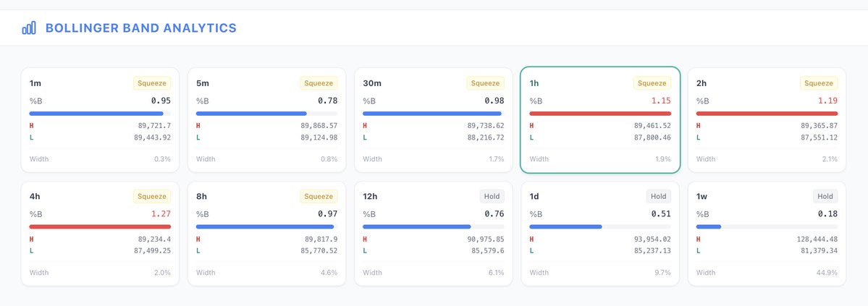Select the 2h timeframe card title
This screenshot has width=868, height=306.
701,84
